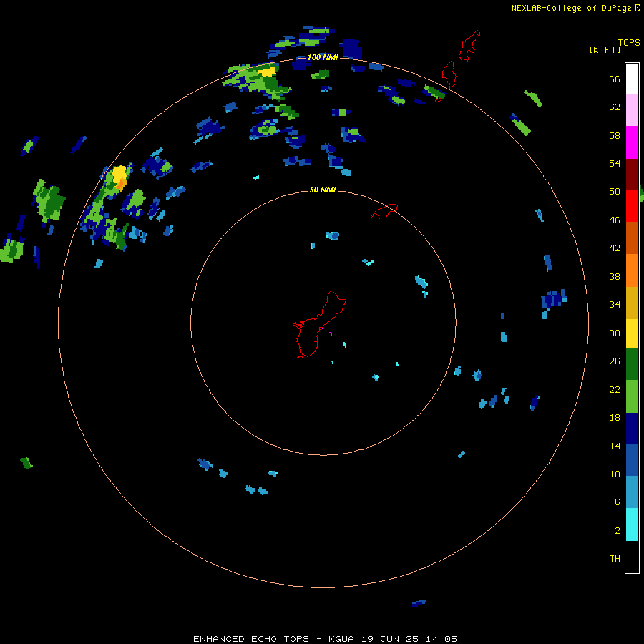Click the 26 legend value
The width and height of the screenshot is (644, 644).
click(615, 361)
